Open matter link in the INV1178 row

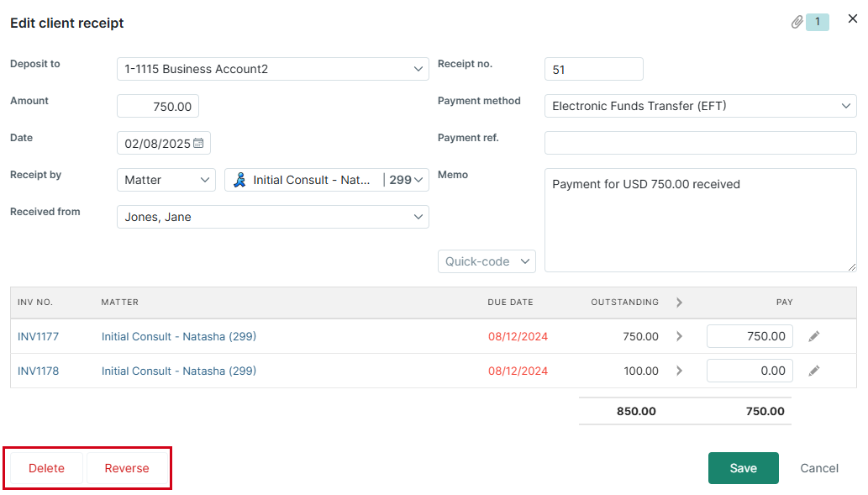179,371
